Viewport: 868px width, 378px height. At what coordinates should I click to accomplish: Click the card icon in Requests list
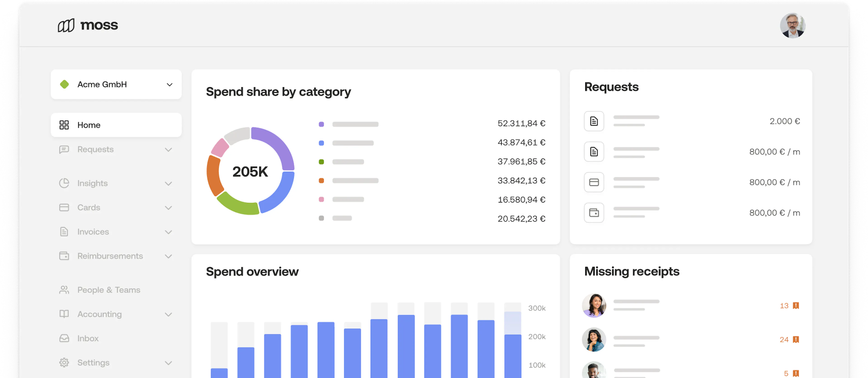[594, 182]
